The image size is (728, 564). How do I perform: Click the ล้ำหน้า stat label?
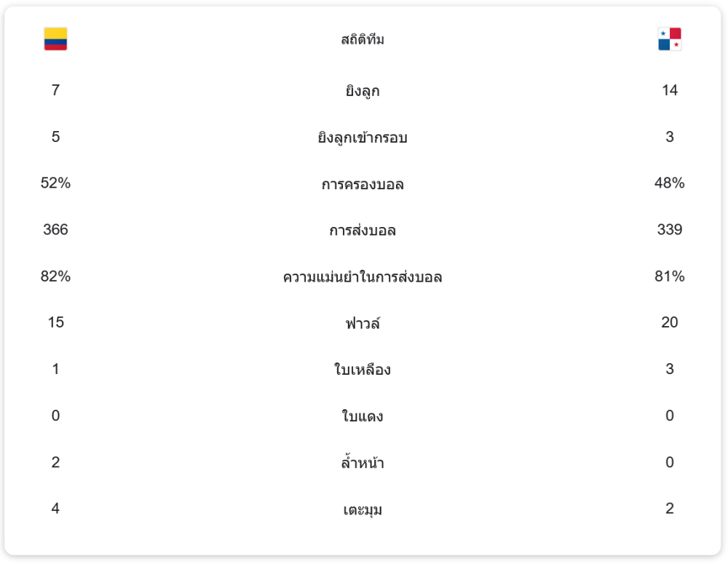(363, 463)
